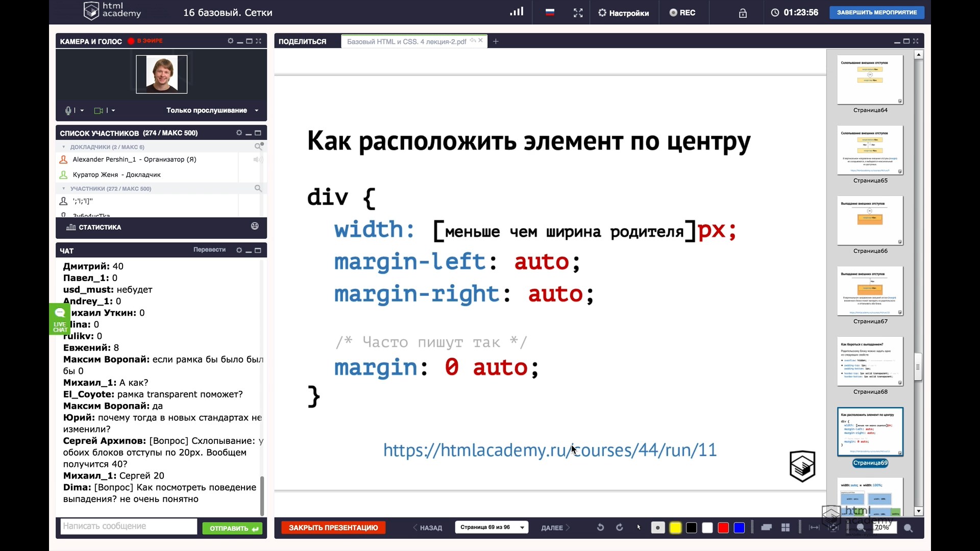Click the smiley icon in Статистика bar
Screen dimensions: 980x551
[255, 226]
